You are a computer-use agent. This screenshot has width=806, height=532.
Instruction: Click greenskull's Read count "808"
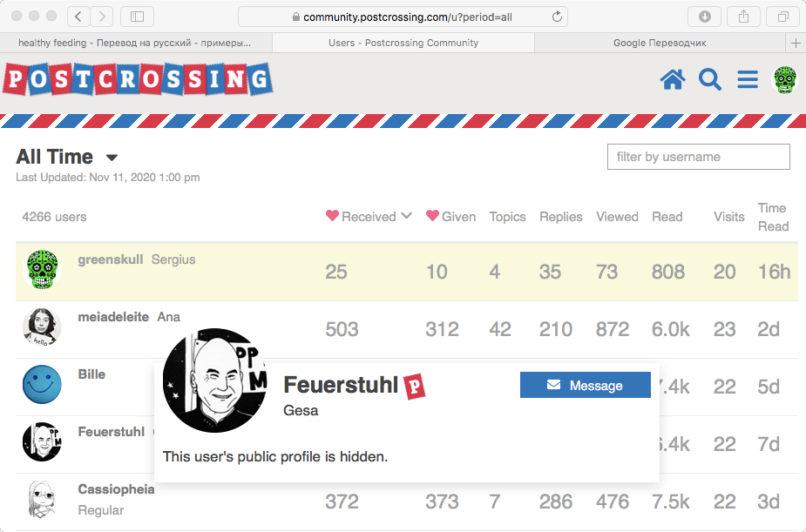tap(668, 272)
